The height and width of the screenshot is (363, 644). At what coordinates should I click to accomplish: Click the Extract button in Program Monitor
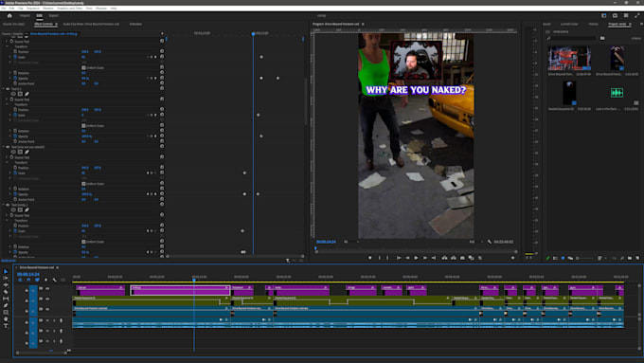[x=454, y=258]
